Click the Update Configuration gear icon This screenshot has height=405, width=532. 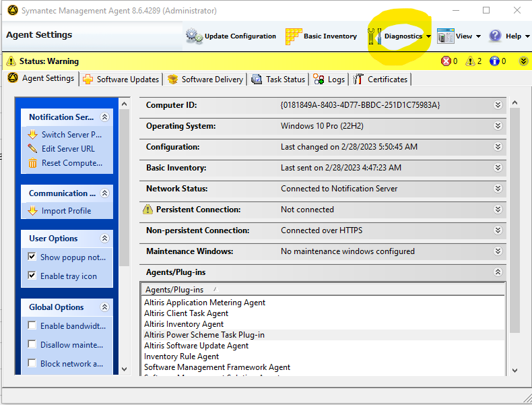pyautogui.click(x=195, y=36)
